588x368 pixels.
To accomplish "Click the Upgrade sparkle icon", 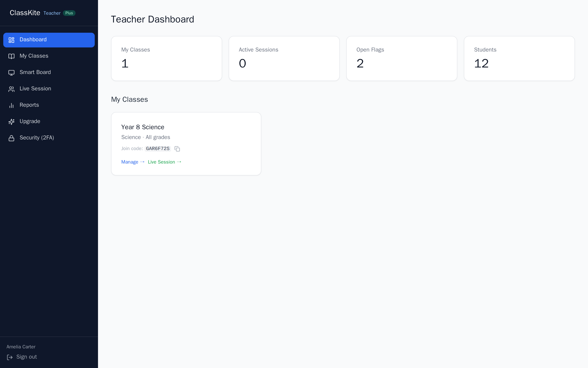I will pos(11,122).
